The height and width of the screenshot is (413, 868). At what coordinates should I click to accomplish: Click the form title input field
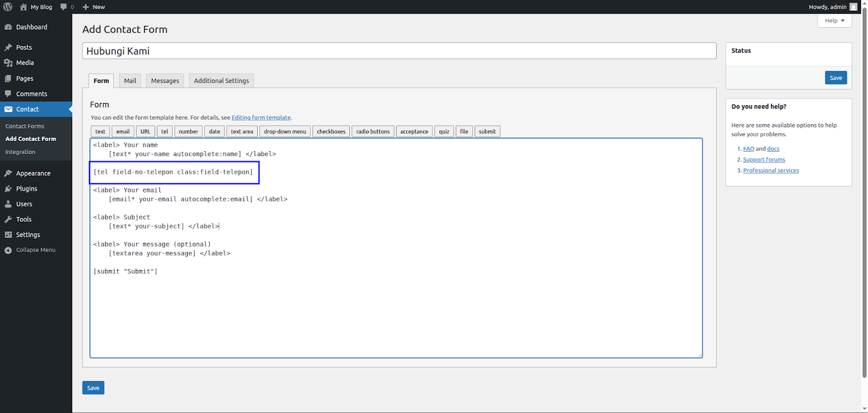coord(399,51)
